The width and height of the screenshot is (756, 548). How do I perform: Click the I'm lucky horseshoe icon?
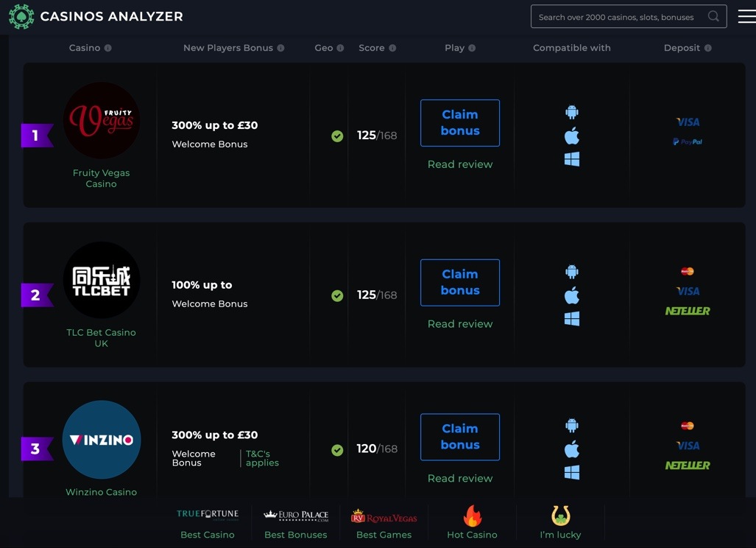(561, 516)
